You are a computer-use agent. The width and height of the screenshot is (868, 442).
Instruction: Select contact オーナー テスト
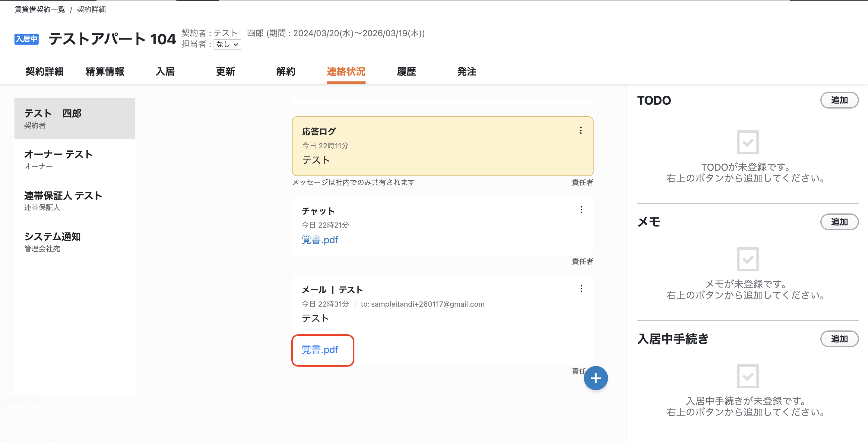75,160
